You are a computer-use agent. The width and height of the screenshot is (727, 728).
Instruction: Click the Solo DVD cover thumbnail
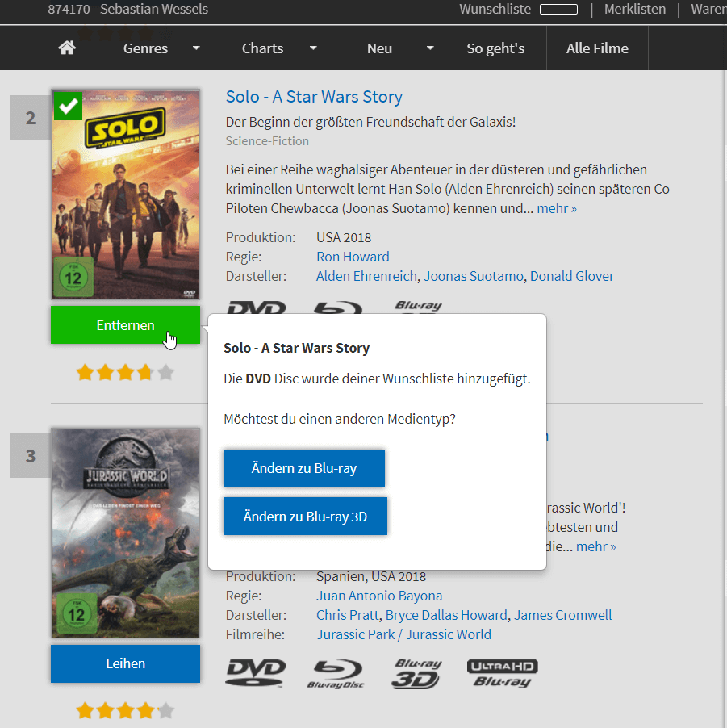125,194
